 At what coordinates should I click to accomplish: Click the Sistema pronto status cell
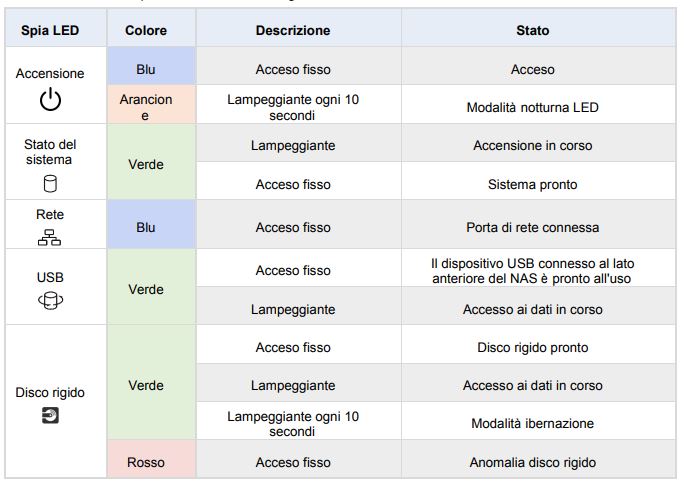click(x=532, y=185)
